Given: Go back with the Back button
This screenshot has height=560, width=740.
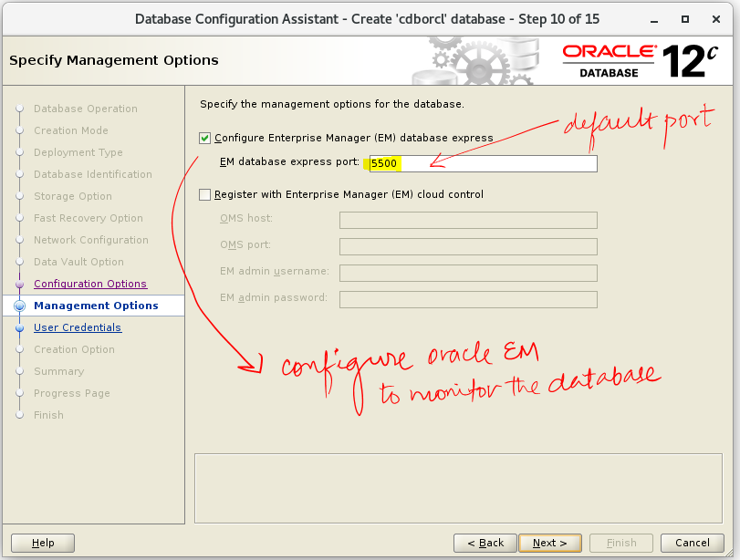Looking at the screenshot, I should 485,543.
